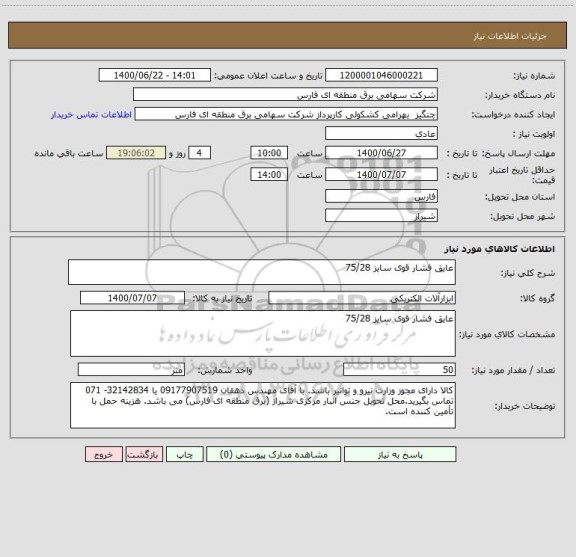Open اطلاعات تماس خریدار link
Viewport: 576px width, 557px height.
click(x=91, y=115)
